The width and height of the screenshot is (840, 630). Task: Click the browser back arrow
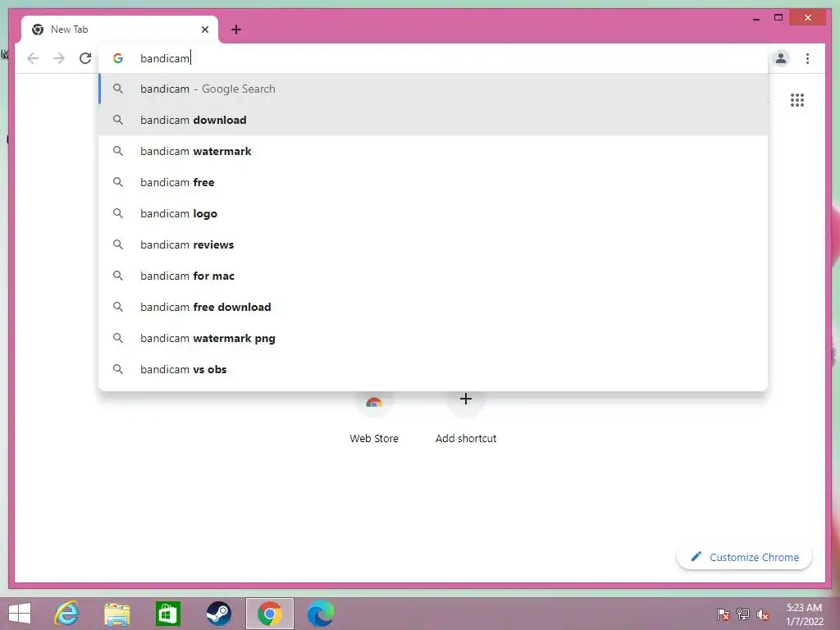[33, 58]
